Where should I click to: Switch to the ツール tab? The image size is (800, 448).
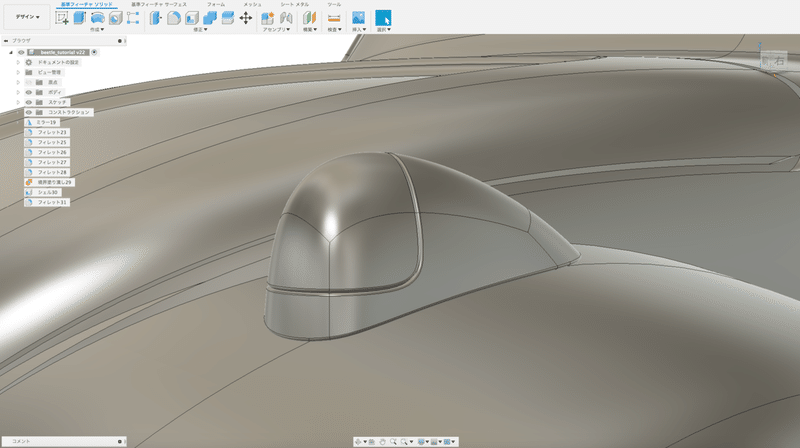[x=334, y=5]
